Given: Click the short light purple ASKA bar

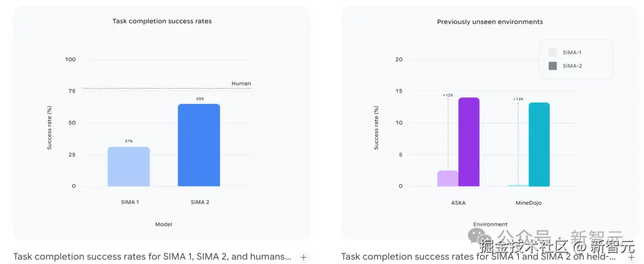Looking at the screenshot, I should tap(448, 179).
